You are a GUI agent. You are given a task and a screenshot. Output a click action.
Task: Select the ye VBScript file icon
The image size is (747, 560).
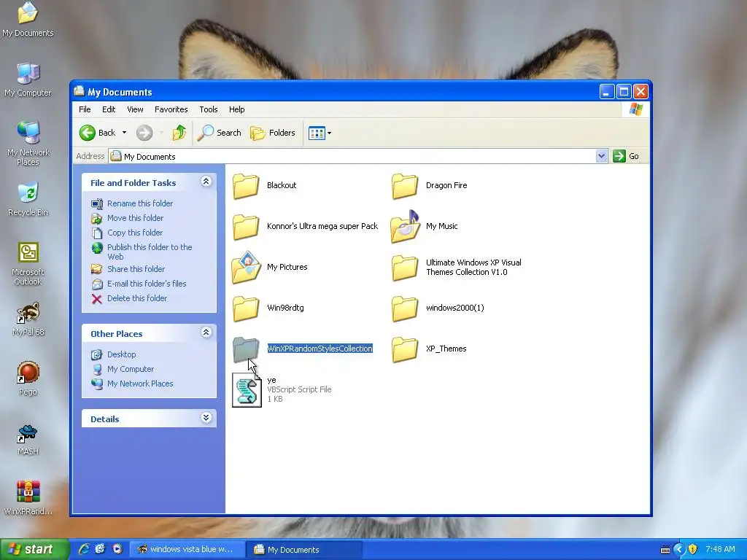(247, 390)
